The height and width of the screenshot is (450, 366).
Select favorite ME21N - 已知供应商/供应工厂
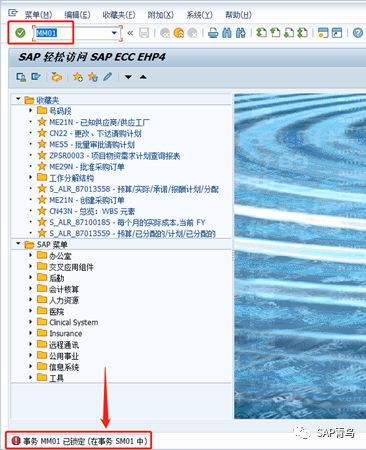[99, 122]
